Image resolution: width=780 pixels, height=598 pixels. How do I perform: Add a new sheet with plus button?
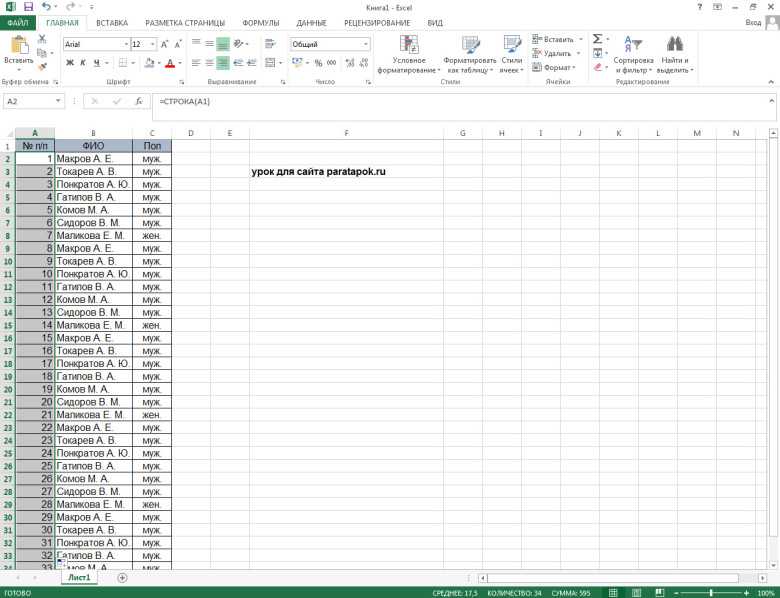tap(122, 577)
